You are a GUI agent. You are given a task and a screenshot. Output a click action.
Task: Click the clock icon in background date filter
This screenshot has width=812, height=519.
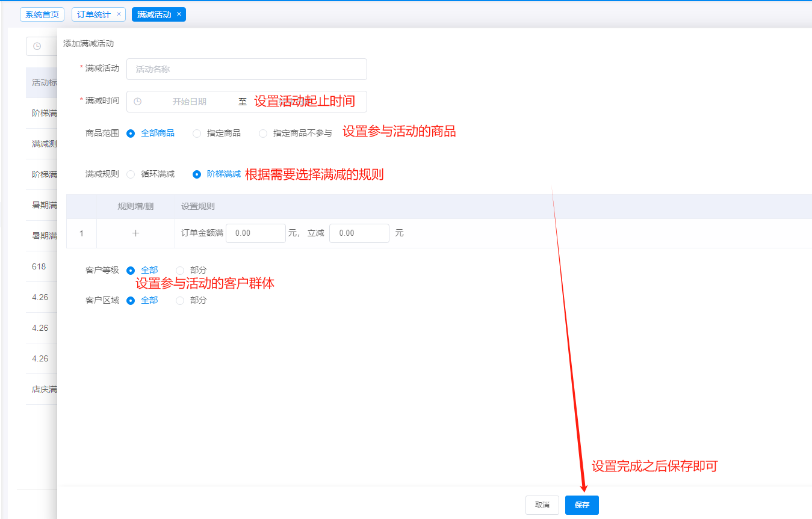click(x=37, y=46)
